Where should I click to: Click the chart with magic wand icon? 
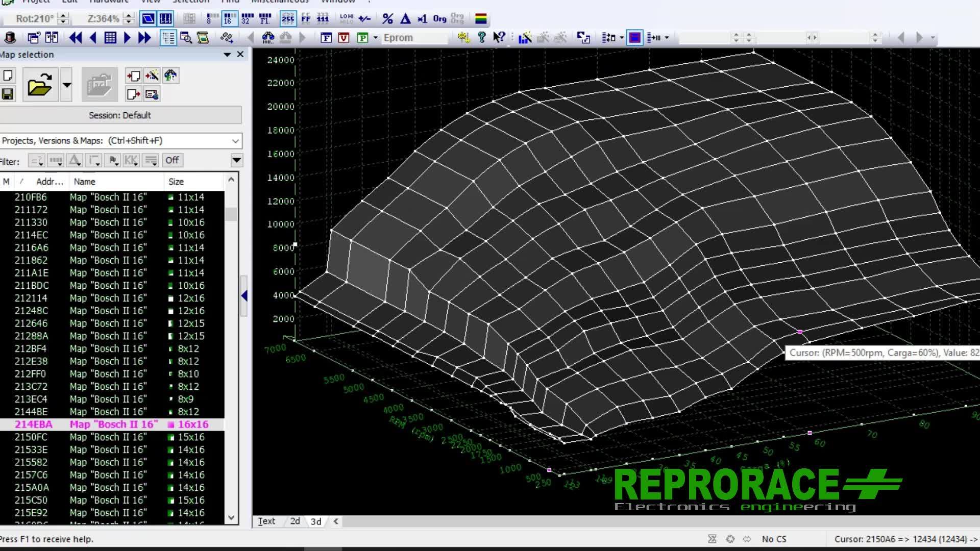coord(525,38)
